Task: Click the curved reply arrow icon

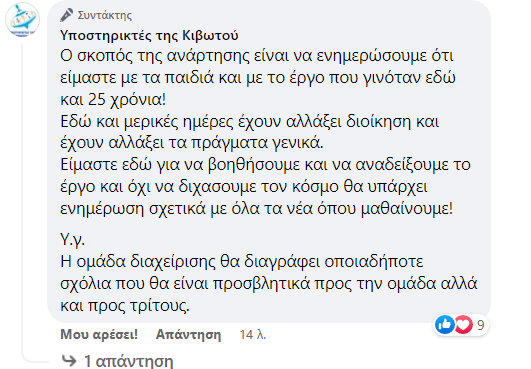Action: point(69,361)
